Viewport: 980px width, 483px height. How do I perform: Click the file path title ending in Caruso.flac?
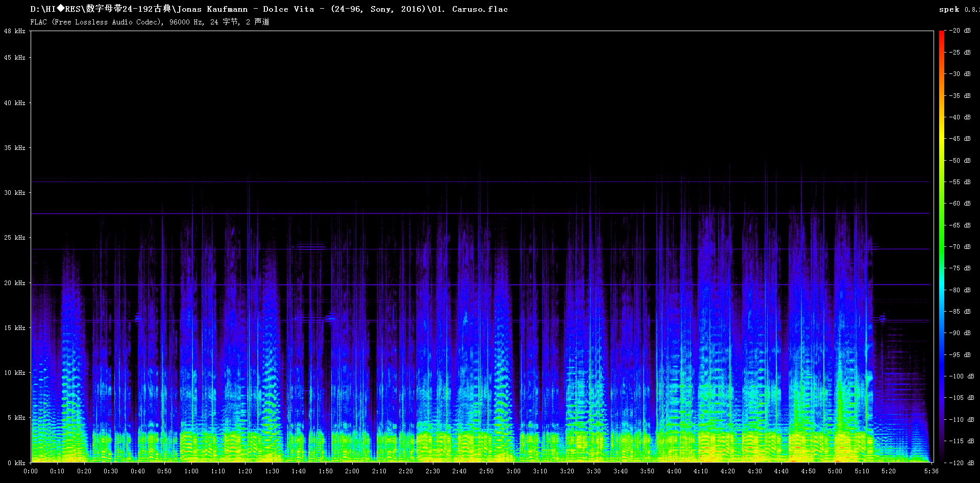(x=269, y=9)
